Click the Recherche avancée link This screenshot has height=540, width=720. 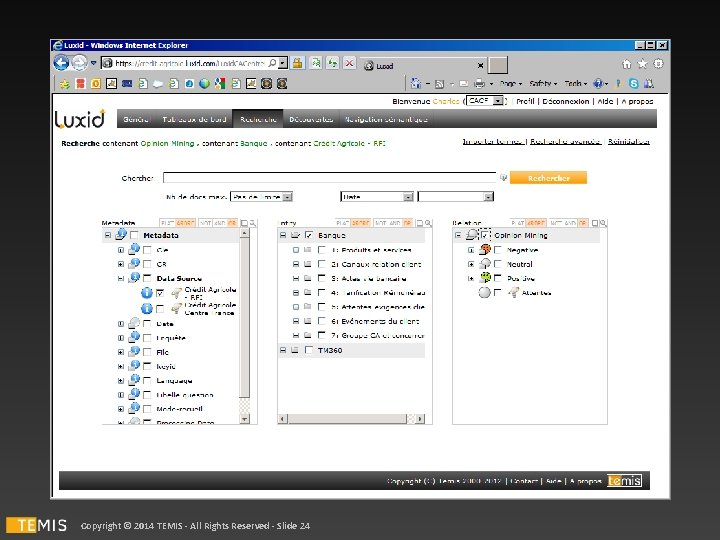(x=565, y=141)
